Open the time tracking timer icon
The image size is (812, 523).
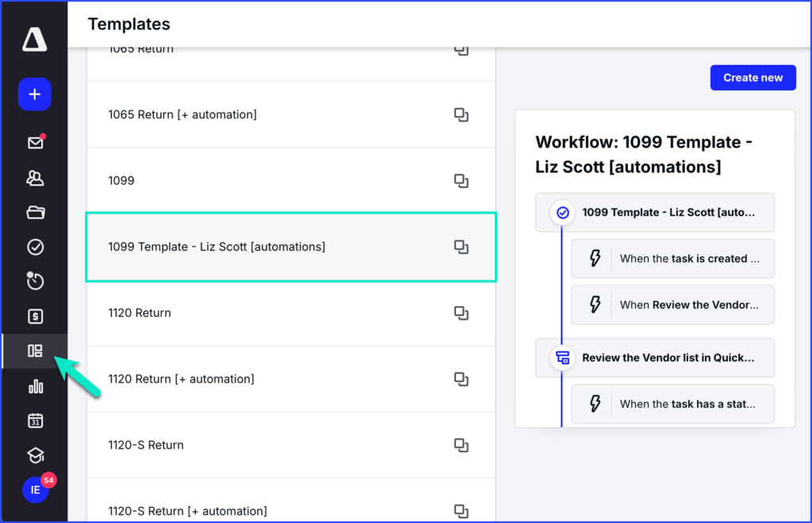pyautogui.click(x=35, y=281)
